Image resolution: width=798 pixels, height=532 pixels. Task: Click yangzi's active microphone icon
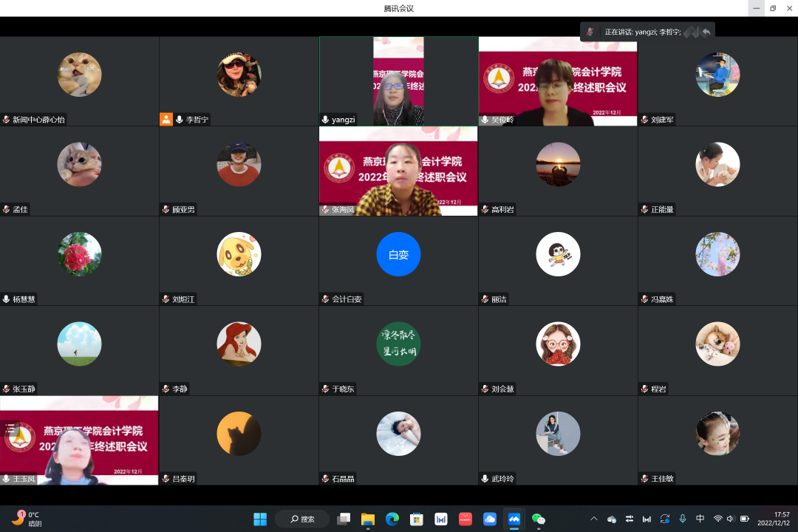[x=325, y=120]
